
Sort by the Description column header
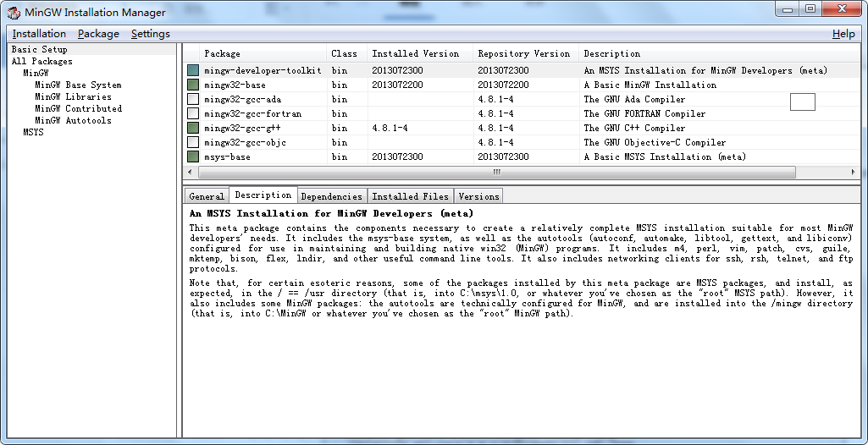pos(720,53)
